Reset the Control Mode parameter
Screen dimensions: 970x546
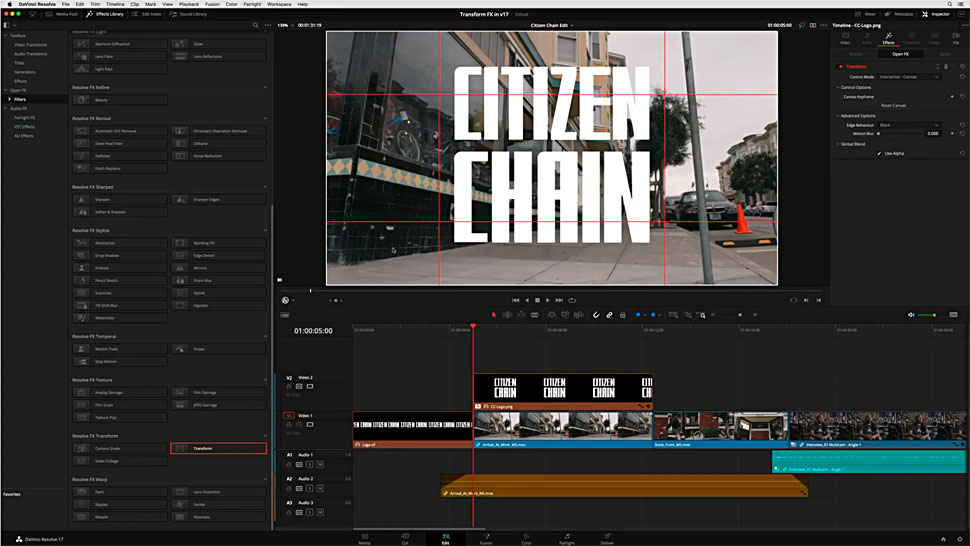coord(962,77)
